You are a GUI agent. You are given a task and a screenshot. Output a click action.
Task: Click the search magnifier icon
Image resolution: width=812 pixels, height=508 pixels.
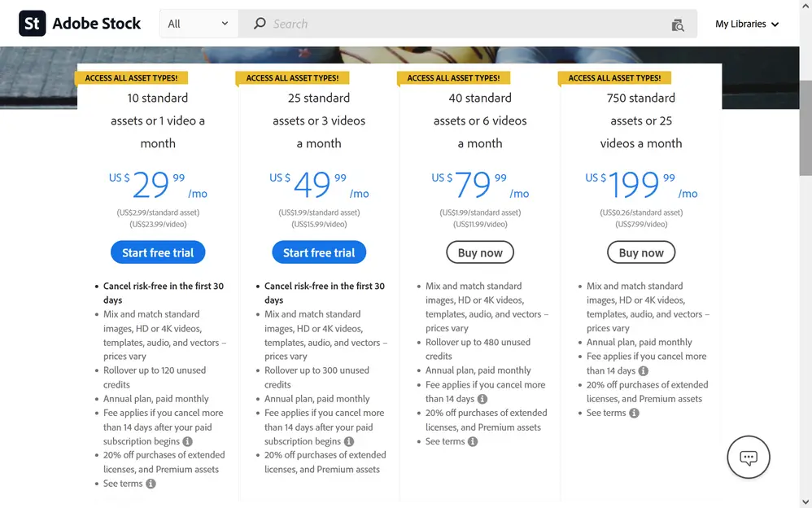260,24
